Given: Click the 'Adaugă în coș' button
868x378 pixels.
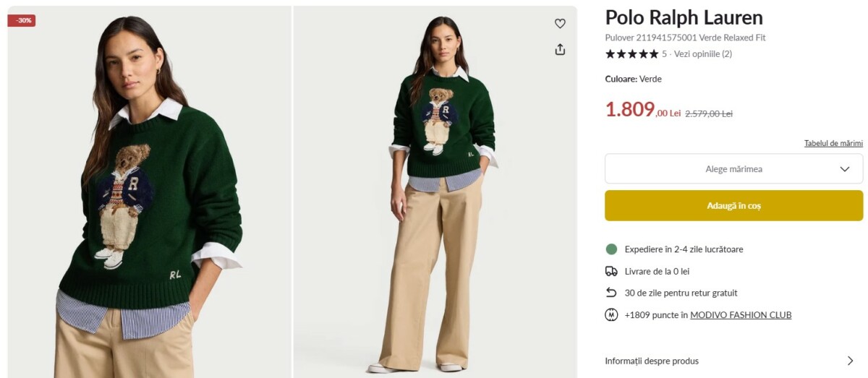Looking at the screenshot, I should coord(733,206).
